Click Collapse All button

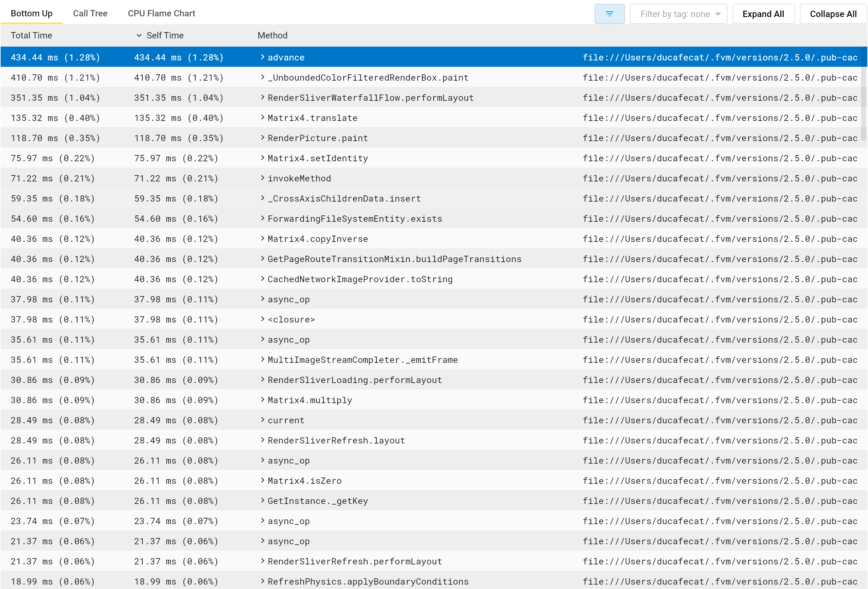833,14
